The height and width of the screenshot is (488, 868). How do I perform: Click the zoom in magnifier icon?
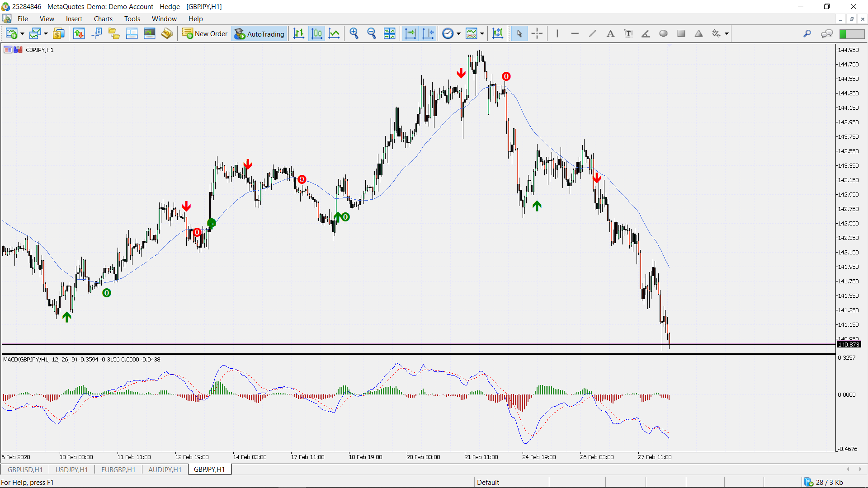point(354,33)
